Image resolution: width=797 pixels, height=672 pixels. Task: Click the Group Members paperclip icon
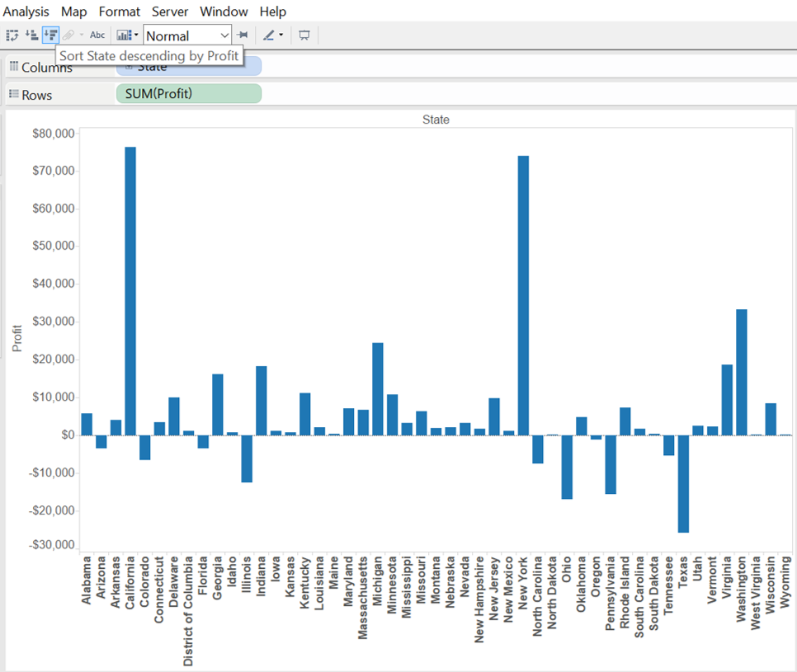(68, 35)
